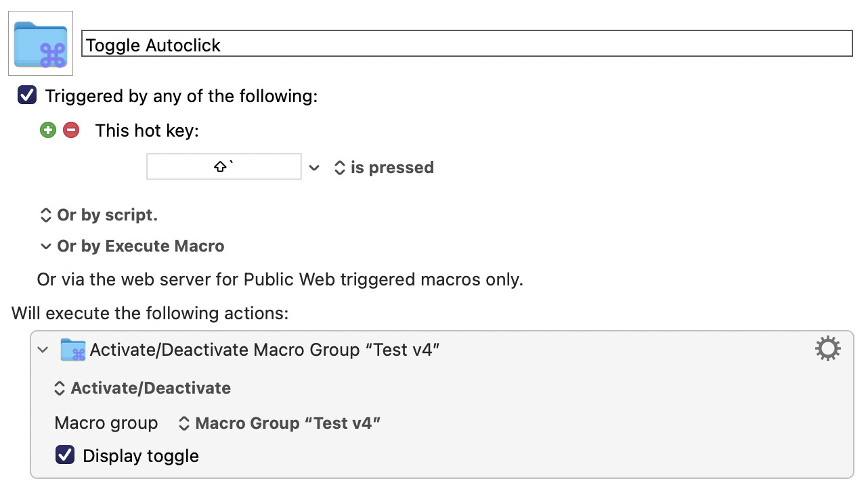Click the macro group folder icon in action

pyautogui.click(x=73, y=350)
